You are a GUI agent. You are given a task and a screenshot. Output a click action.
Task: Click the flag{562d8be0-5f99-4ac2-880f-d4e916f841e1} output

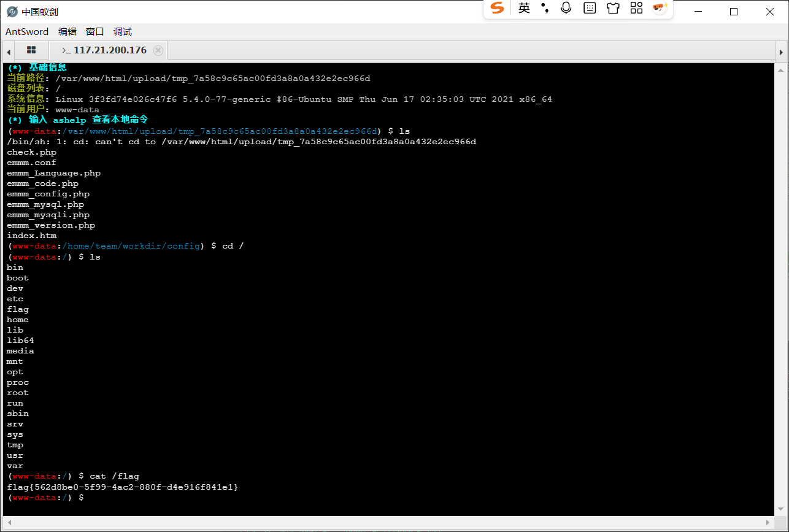click(x=122, y=487)
